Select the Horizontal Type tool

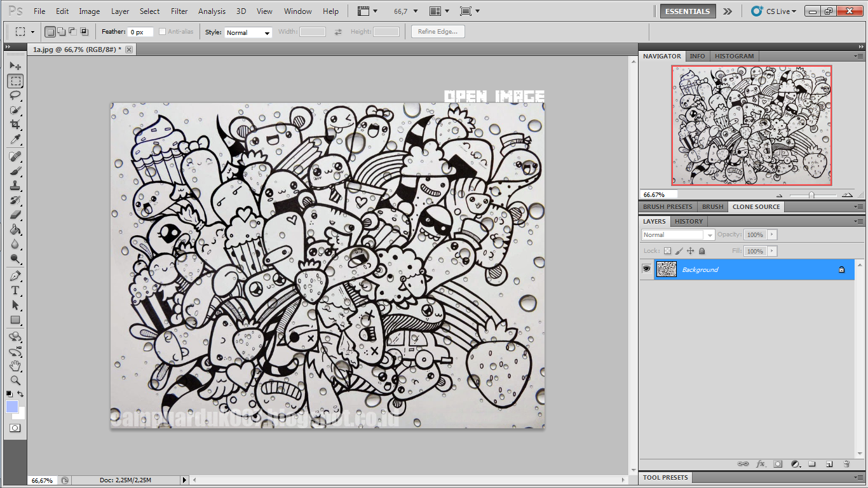[x=15, y=290]
